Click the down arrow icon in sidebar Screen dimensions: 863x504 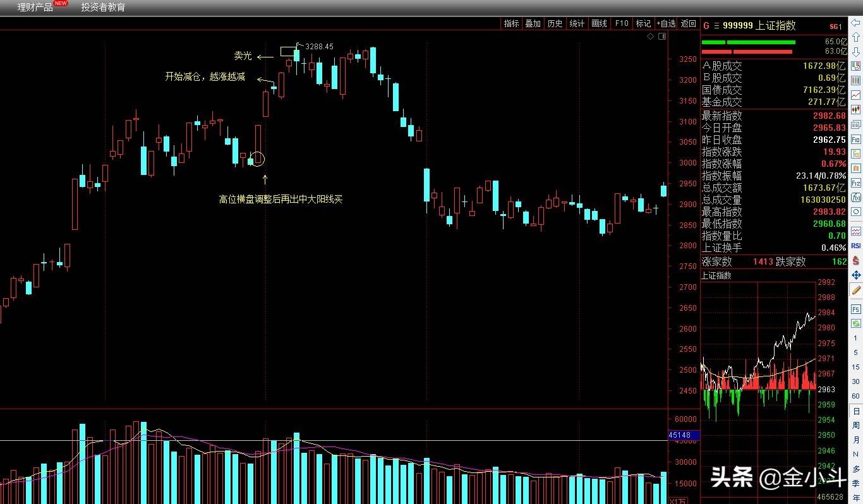click(x=856, y=51)
